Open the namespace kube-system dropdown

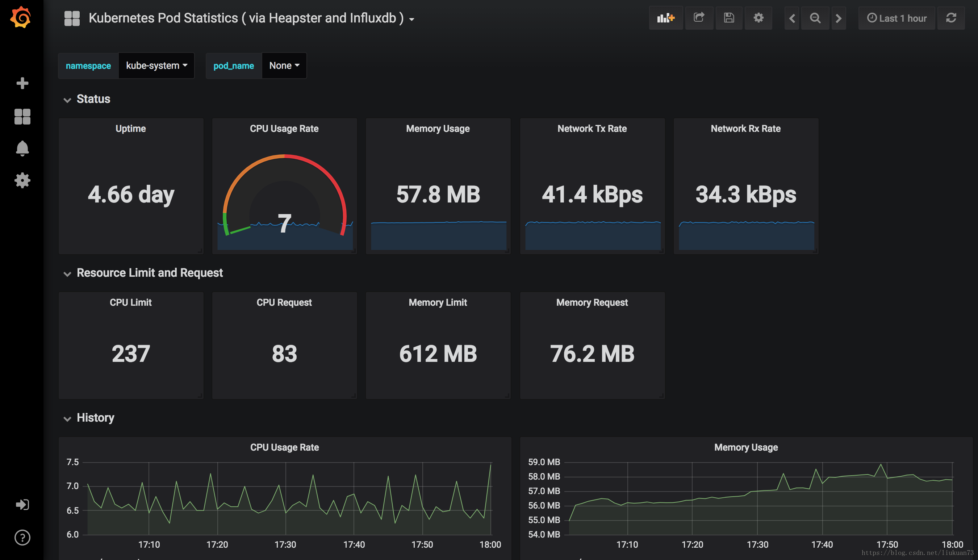pyautogui.click(x=156, y=66)
